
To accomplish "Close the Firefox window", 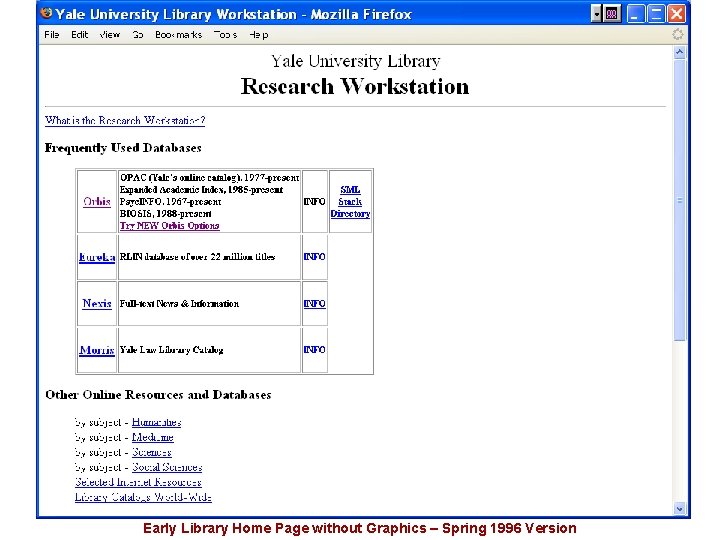I will (676, 14).
